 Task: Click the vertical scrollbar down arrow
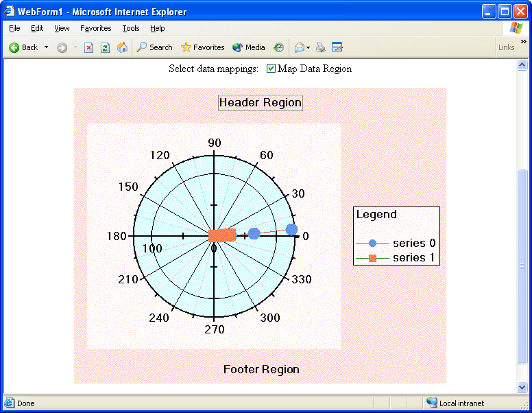point(522,388)
